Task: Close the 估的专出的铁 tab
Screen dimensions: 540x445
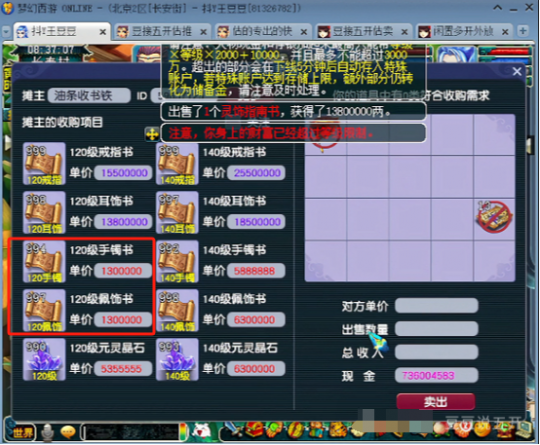Action: point(304,32)
